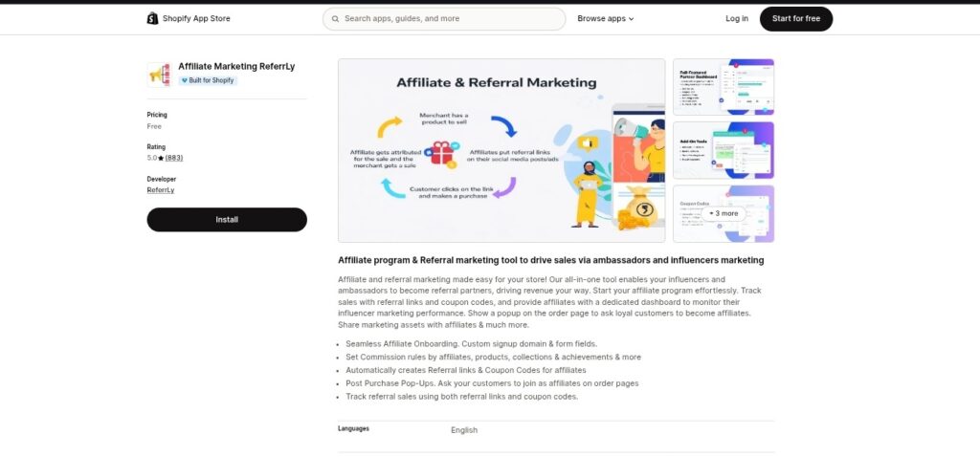Click the Seamless Affiliate Onboarding bullet
Screen dimensions: 980x457
[471, 344]
